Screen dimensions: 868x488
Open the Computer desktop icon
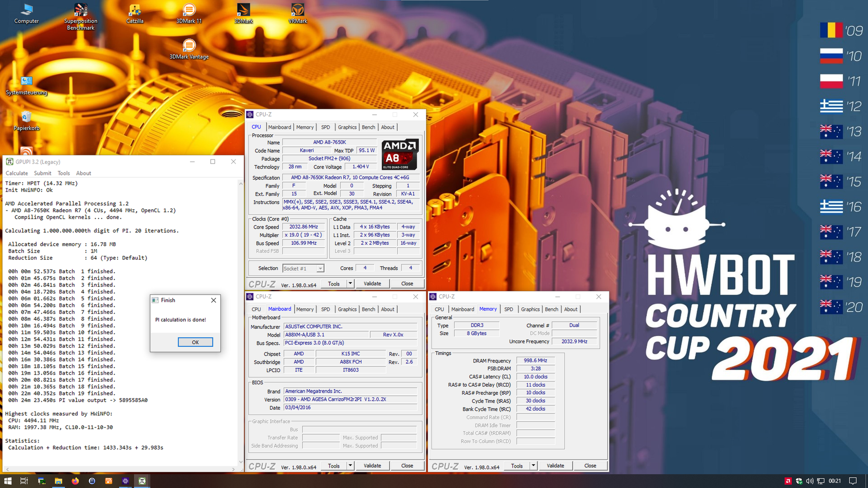(26, 14)
